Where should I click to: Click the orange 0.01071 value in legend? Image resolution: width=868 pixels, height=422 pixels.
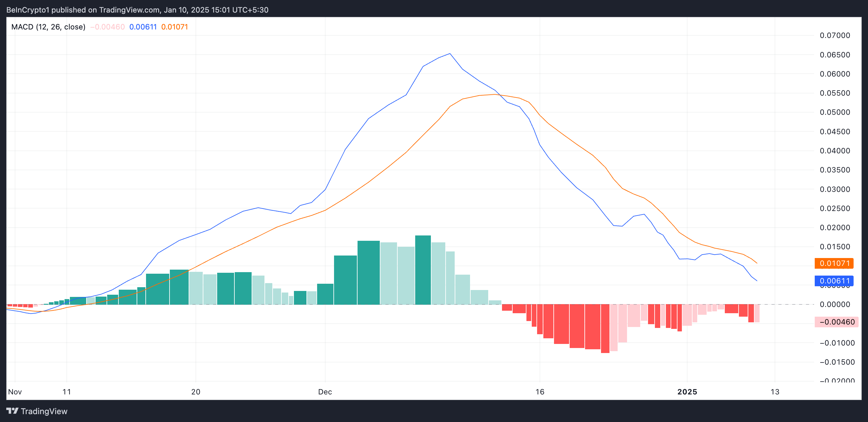(x=174, y=27)
